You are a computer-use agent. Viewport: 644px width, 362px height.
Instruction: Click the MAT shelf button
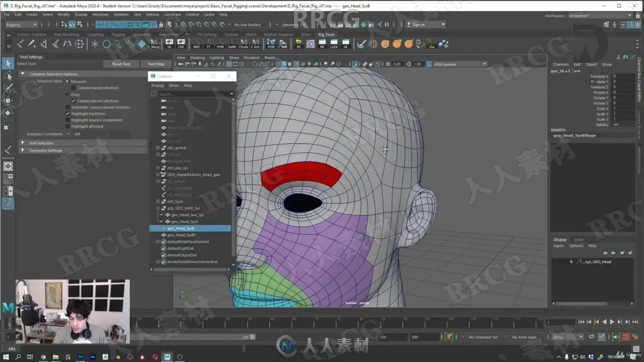tap(197, 44)
